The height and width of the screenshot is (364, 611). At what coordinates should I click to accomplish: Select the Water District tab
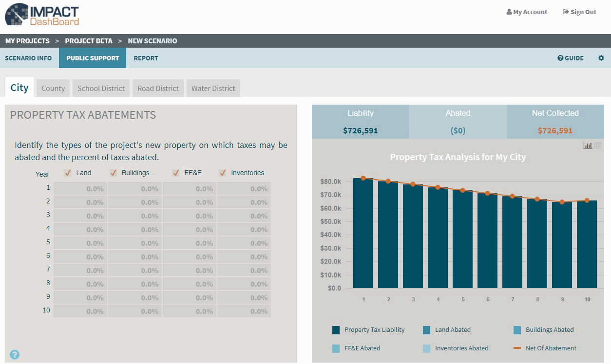[x=213, y=88]
